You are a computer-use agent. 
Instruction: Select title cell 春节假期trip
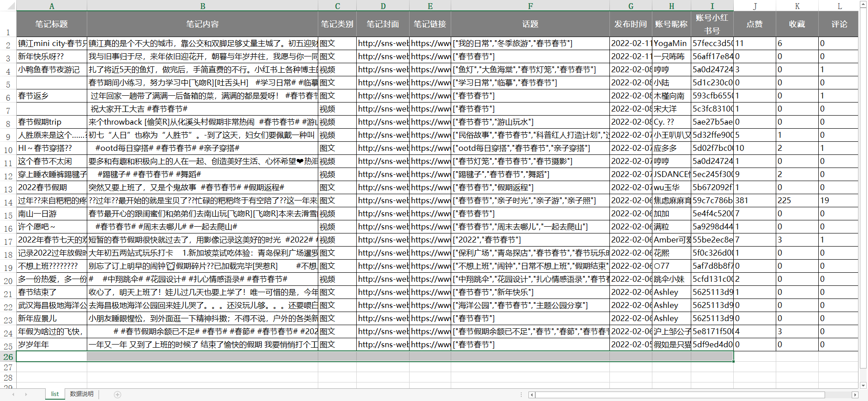point(52,122)
